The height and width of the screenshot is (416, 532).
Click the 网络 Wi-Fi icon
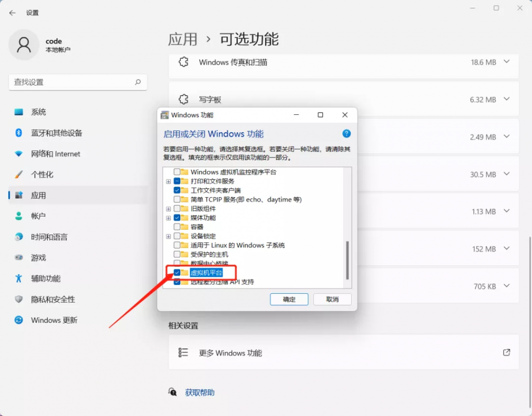pos(19,154)
